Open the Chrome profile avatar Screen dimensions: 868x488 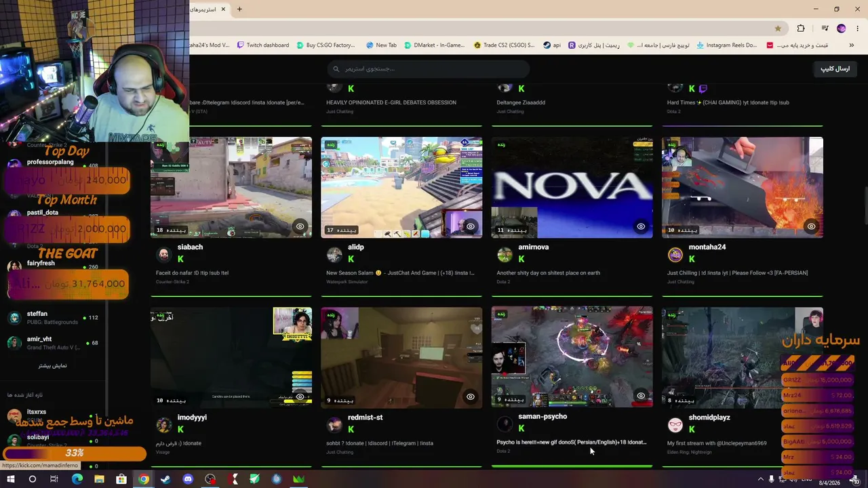coord(842,28)
